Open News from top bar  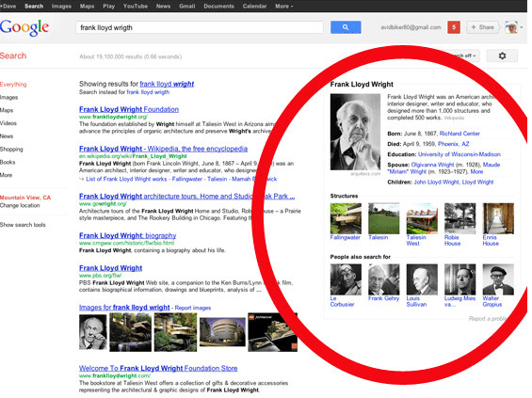coord(163,6)
